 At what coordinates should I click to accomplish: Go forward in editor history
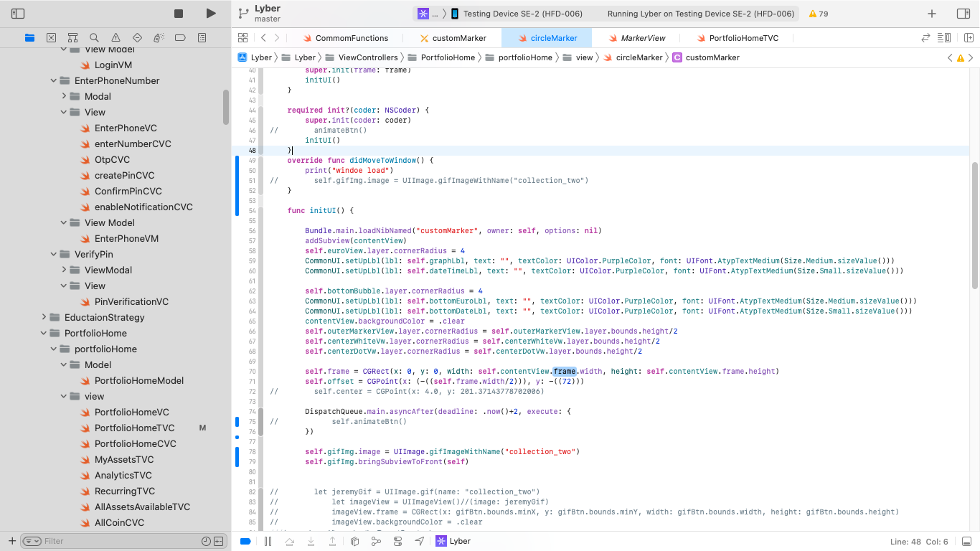click(277, 38)
